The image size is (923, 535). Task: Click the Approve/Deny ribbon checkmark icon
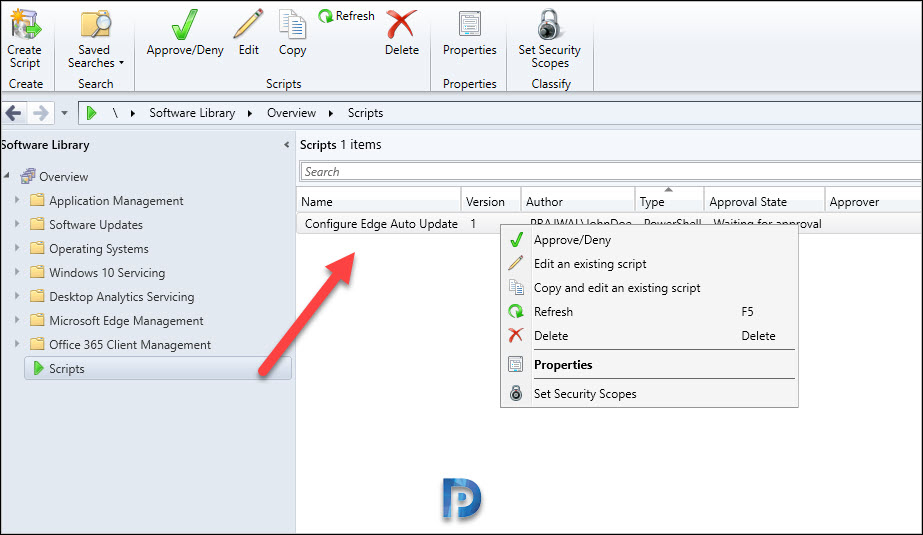pyautogui.click(x=185, y=25)
